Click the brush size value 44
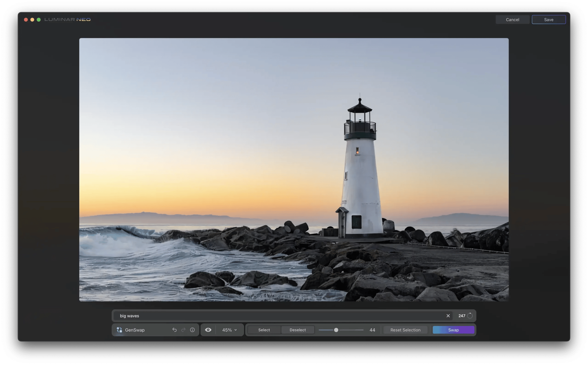Image resolution: width=588 pixels, height=365 pixels. [372, 330]
